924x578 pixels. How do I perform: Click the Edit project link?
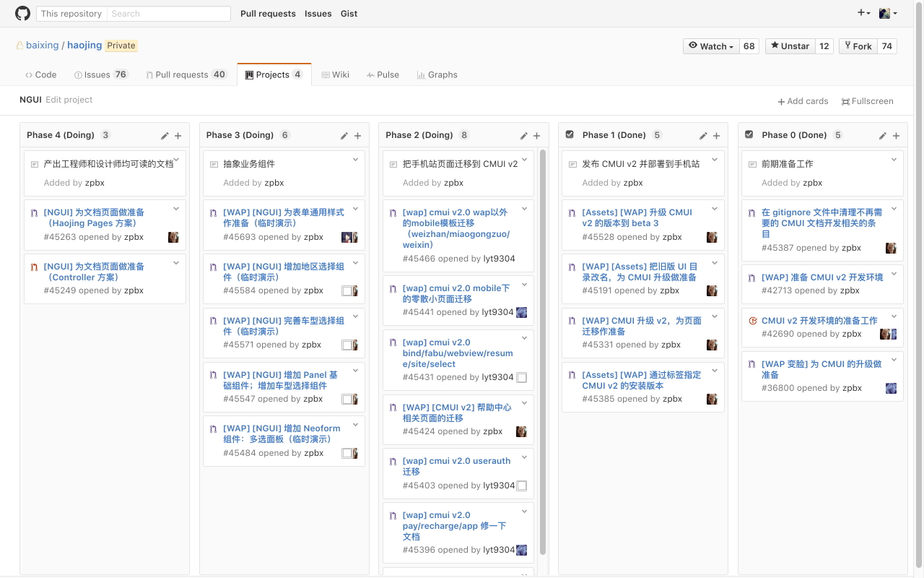pos(69,100)
